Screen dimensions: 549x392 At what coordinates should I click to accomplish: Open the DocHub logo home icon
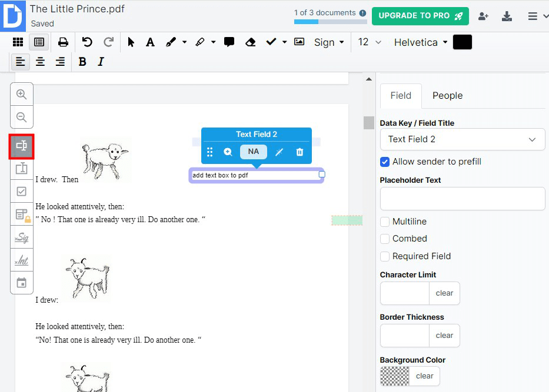pyautogui.click(x=13, y=16)
